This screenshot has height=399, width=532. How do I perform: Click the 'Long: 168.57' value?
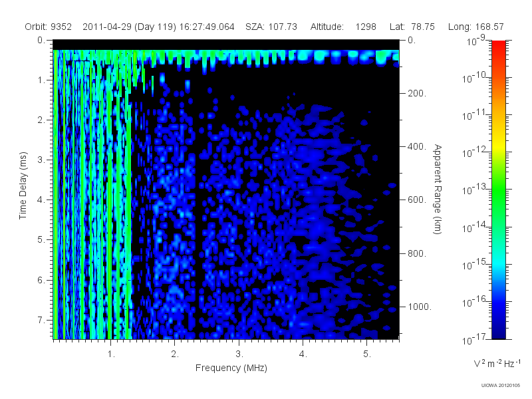pos(475,27)
